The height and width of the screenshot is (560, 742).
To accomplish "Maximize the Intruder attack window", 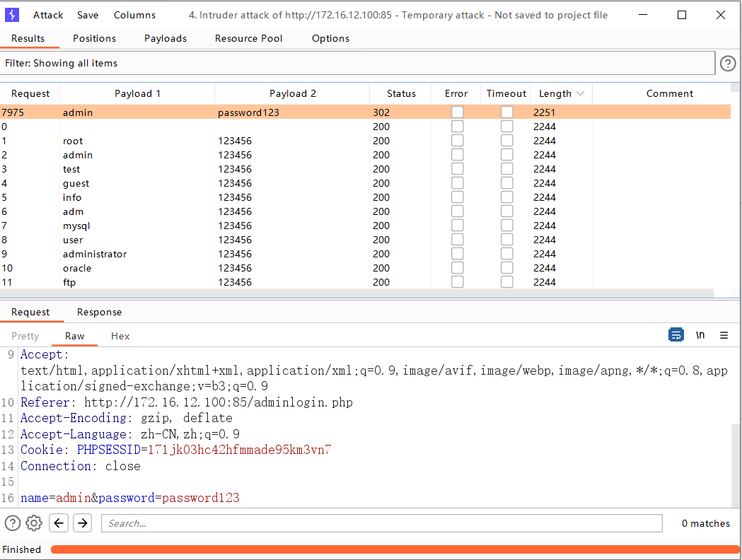I will point(682,15).
